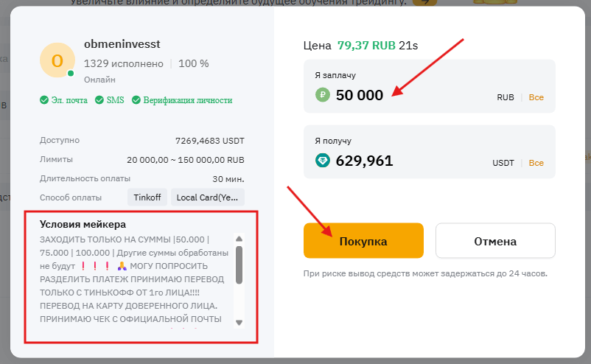Click 'Все' in the RUB pay field
The height and width of the screenshot is (364, 591).
(x=536, y=97)
